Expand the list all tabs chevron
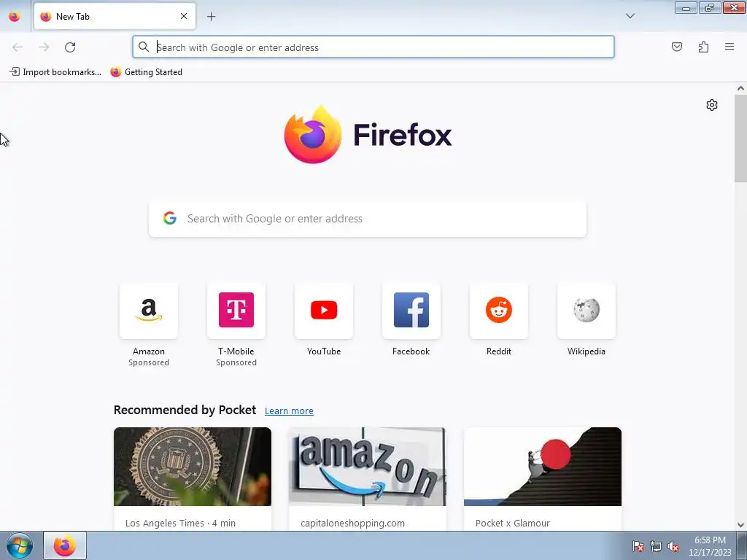This screenshot has width=747, height=560. [x=630, y=16]
